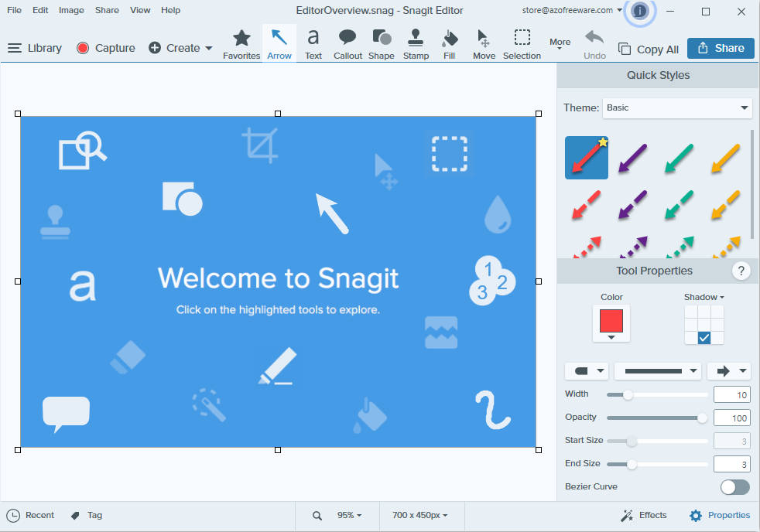Select the purple arrow quick style

pos(632,157)
